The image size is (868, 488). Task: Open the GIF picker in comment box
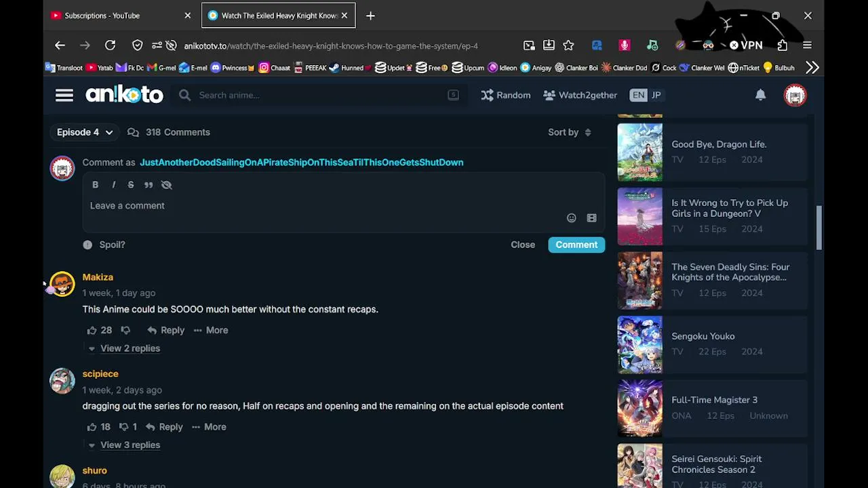[x=591, y=218]
